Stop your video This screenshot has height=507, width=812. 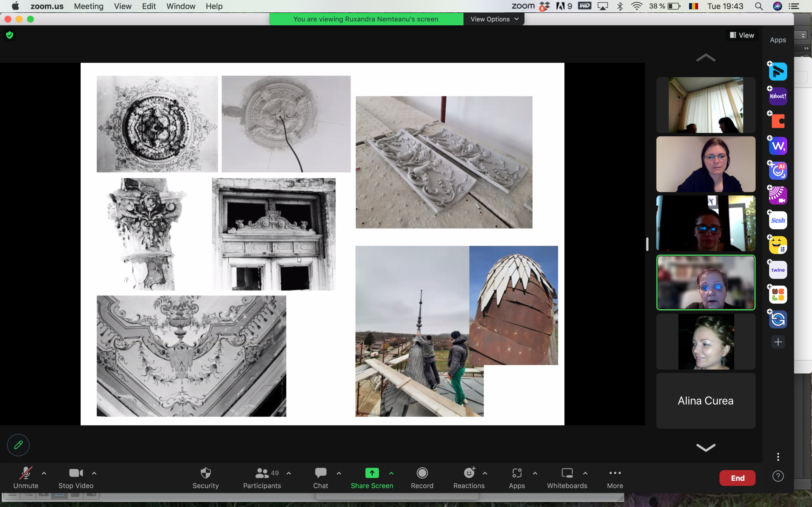(x=75, y=478)
